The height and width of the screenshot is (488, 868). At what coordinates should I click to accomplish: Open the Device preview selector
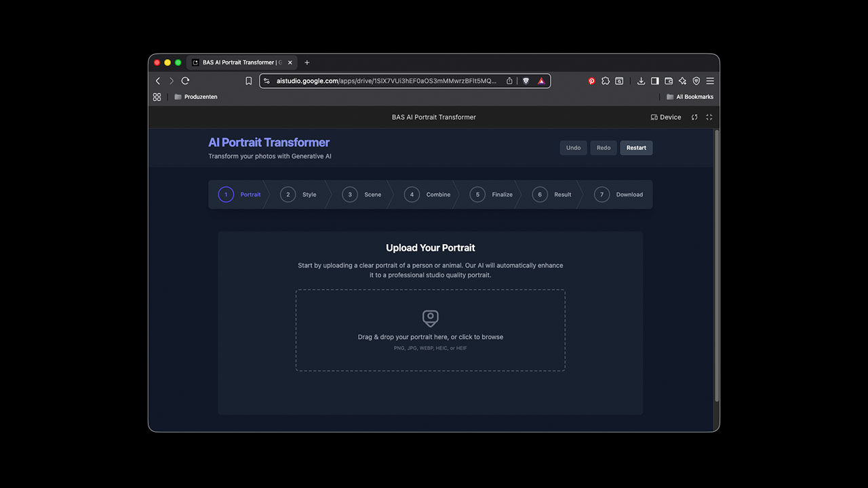pos(666,117)
